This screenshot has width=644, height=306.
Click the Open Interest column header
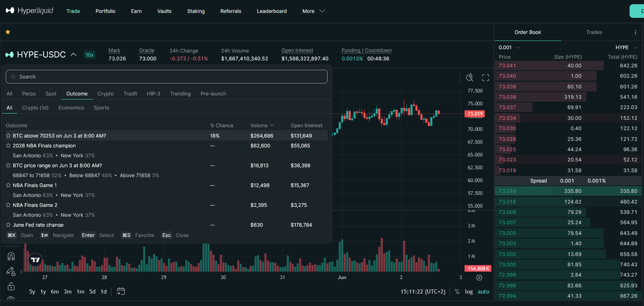pos(306,126)
